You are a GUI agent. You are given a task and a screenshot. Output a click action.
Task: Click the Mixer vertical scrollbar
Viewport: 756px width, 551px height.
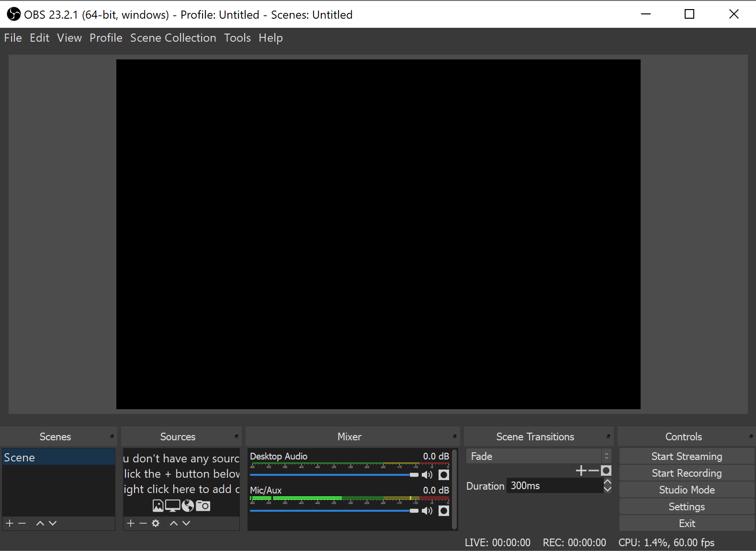pos(454,489)
